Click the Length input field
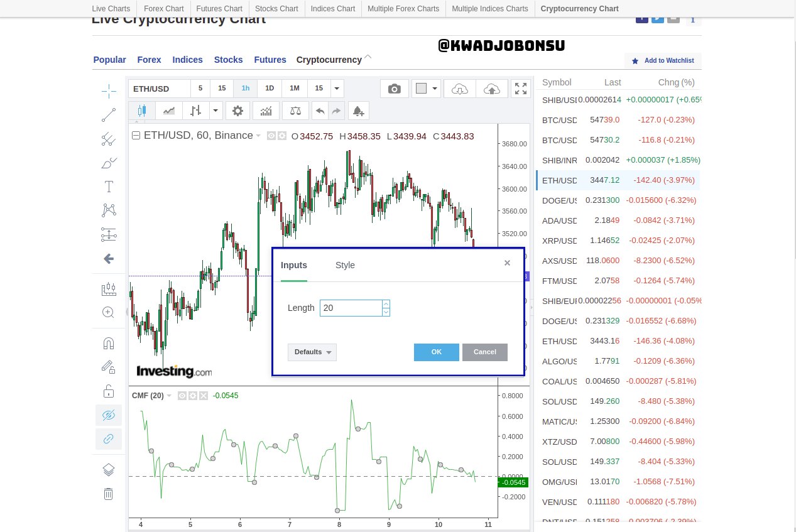This screenshot has width=796, height=532. [x=351, y=308]
